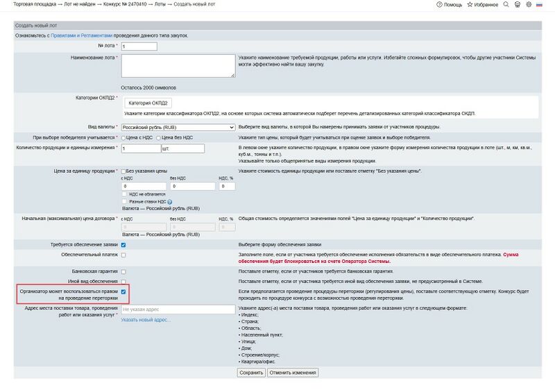Image resolution: width=555 pixels, height=392 pixels.
Task: Follow the Указать новый адрес link
Action: [146, 320]
